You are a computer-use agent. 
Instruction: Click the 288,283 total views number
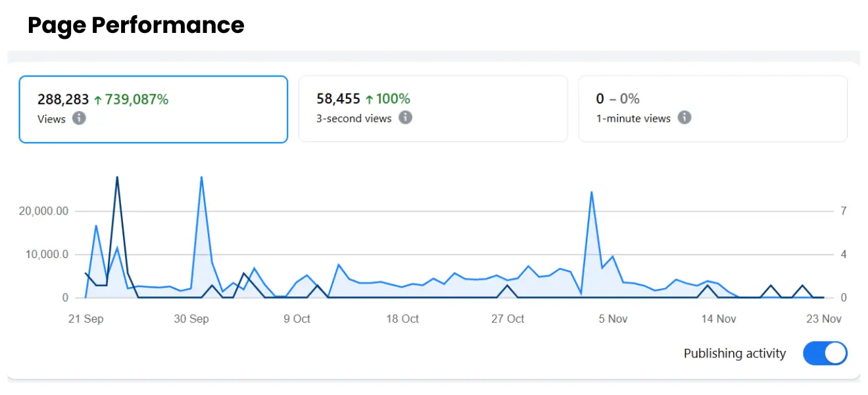[63, 99]
